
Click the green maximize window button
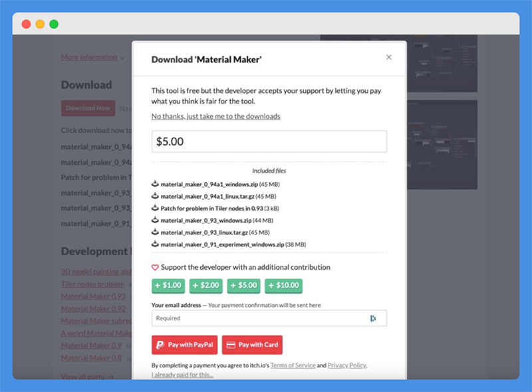(x=54, y=24)
